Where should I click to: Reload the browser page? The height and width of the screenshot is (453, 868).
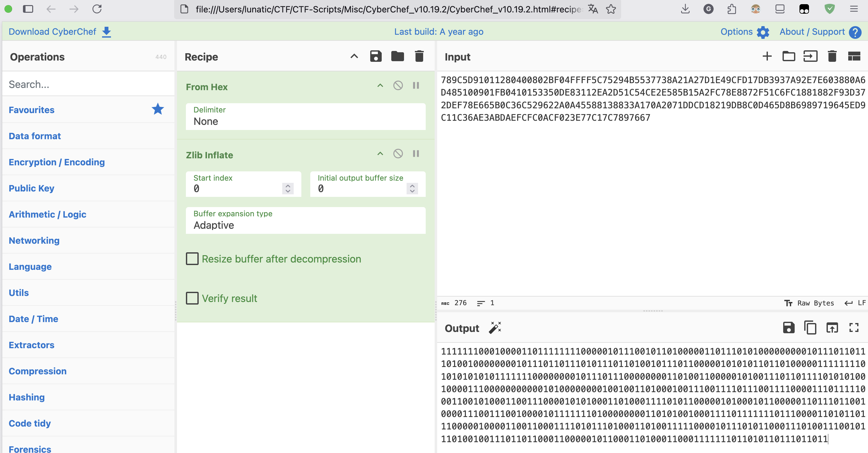click(97, 9)
